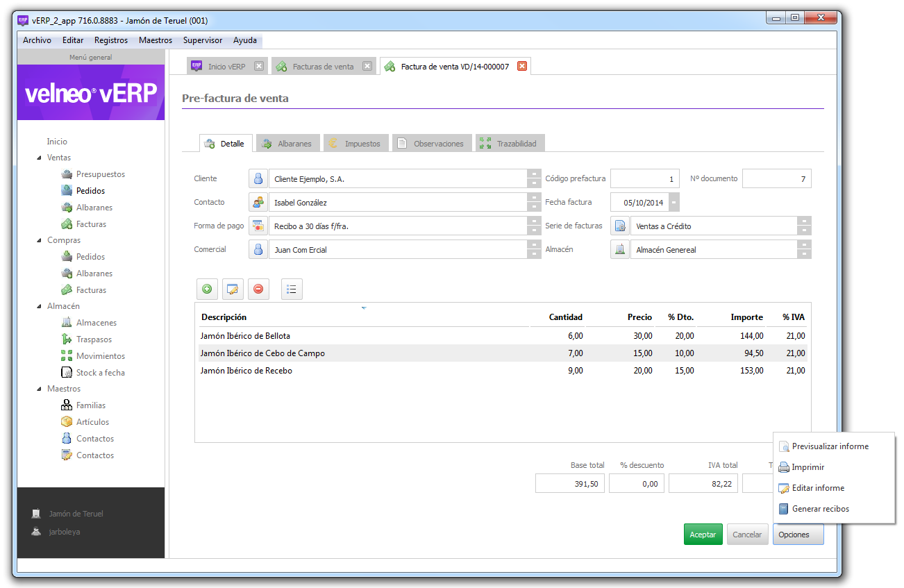Click the Serie de facturas document icon
This screenshot has height=588, width=904.
tap(619, 226)
